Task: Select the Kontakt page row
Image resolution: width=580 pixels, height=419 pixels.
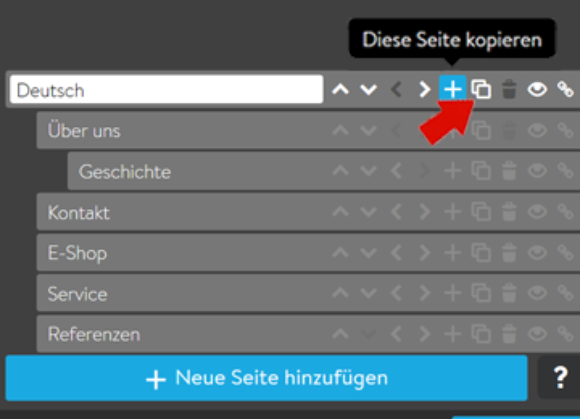Action: point(308,212)
